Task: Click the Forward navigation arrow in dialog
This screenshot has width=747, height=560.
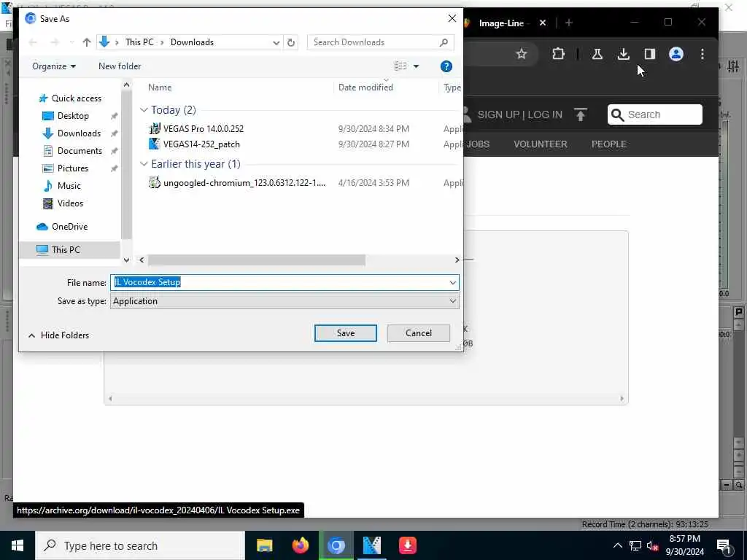Action: (x=55, y=42)
